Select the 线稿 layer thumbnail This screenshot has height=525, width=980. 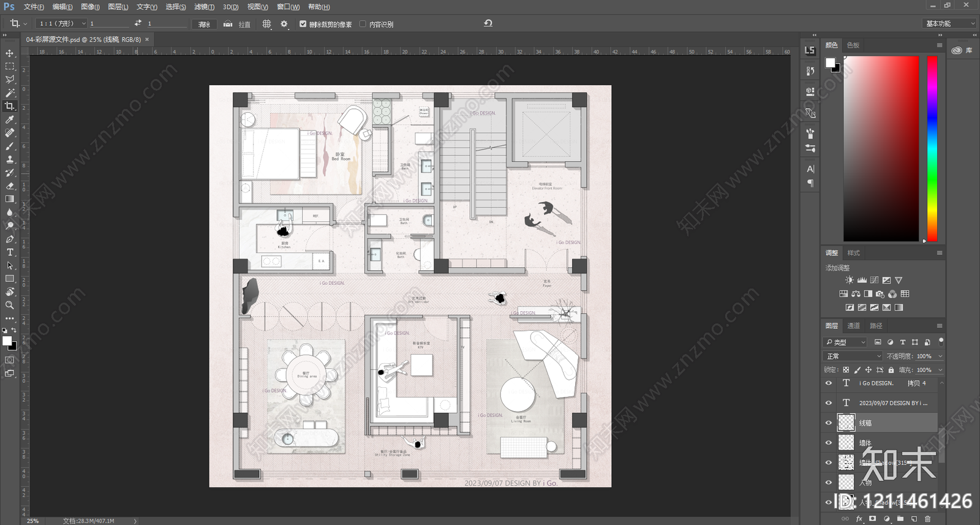[846, 423]
